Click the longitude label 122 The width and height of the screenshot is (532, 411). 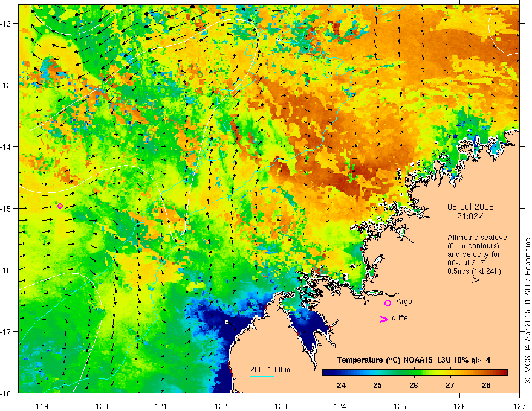tap(221, 406)
